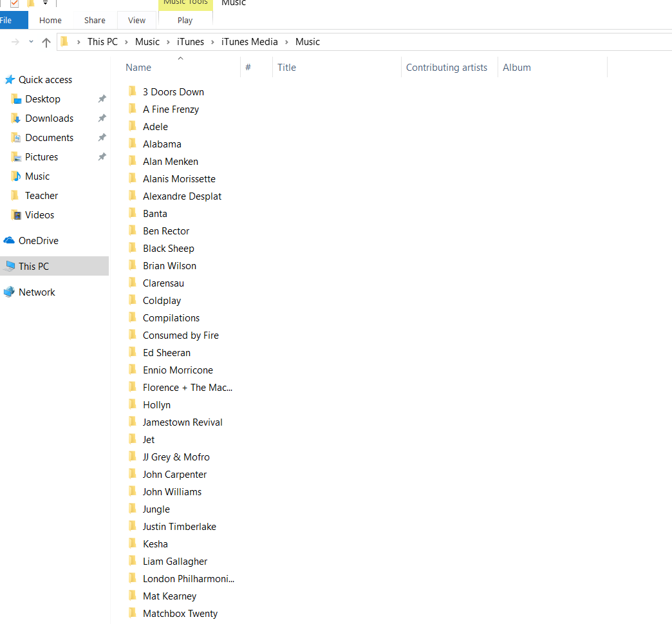Image resolution: width=672 pixels, height=624 pixels.
Task: Select the Alan Menken folder
Action: pyautogui.click(x=171, y=162)
